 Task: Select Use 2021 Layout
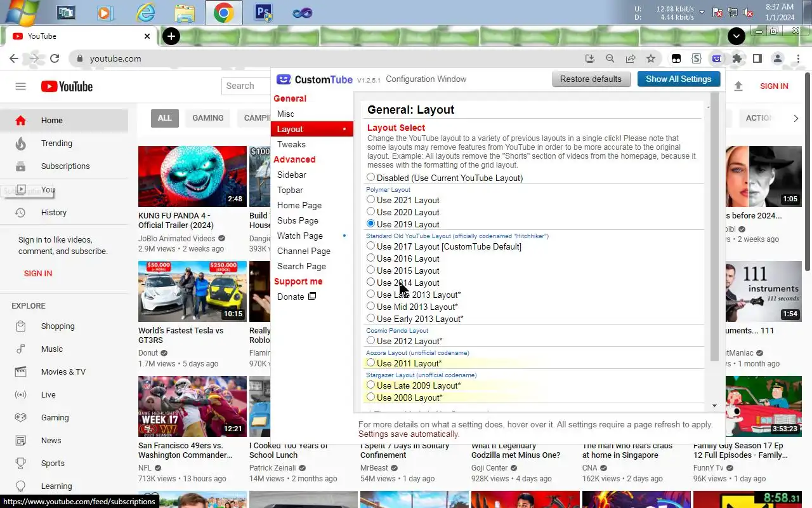(x=371, y=199)
